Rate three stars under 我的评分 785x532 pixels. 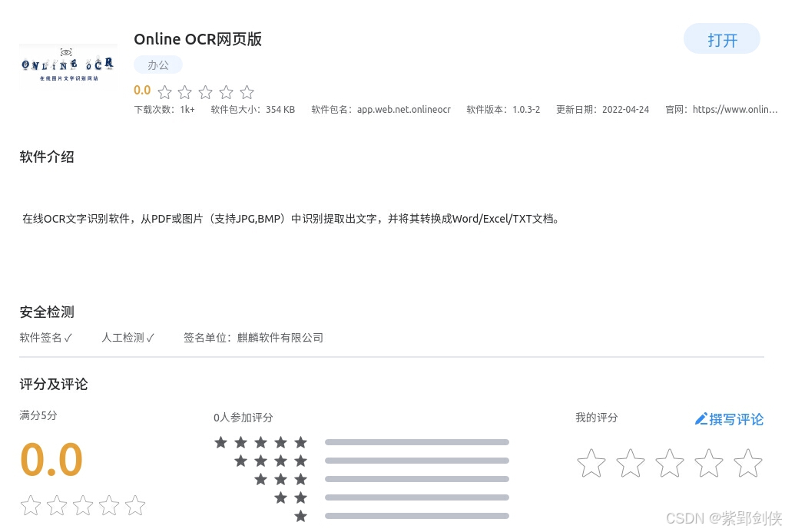tap(669, 463)
